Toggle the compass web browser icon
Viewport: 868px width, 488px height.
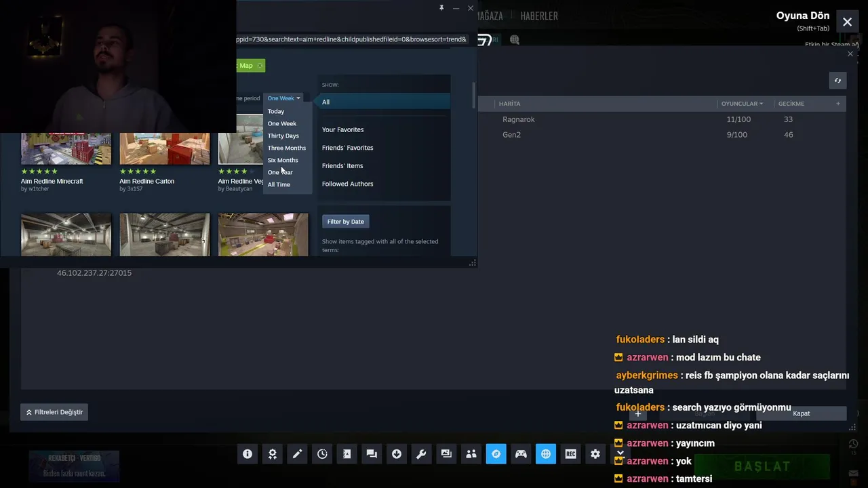pyautogui.click(x=496, y=454)
